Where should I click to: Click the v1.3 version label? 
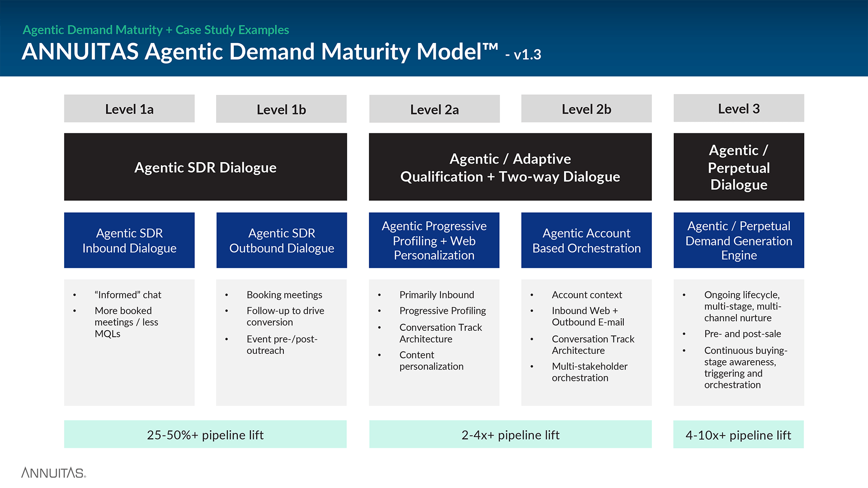(527, 55)
